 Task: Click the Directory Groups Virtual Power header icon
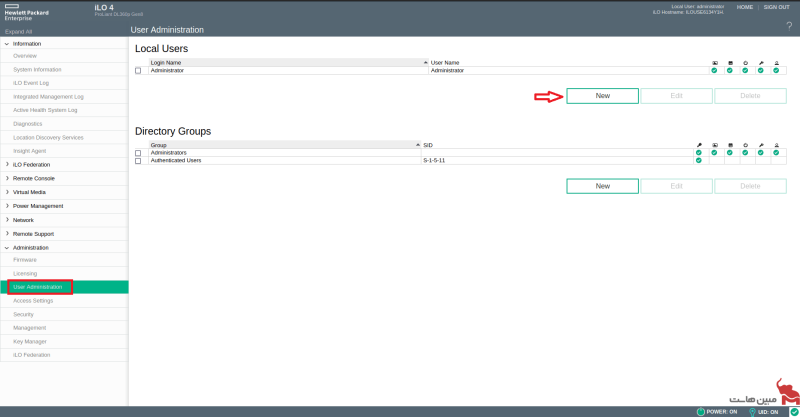coord(745,145)
